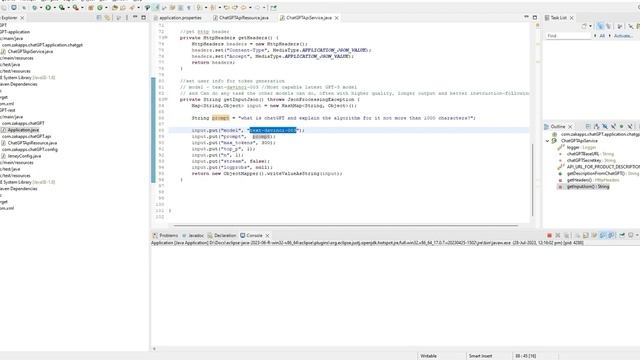
Task: Click the Smart Insert status bar entry
Action: pos(480,356)
